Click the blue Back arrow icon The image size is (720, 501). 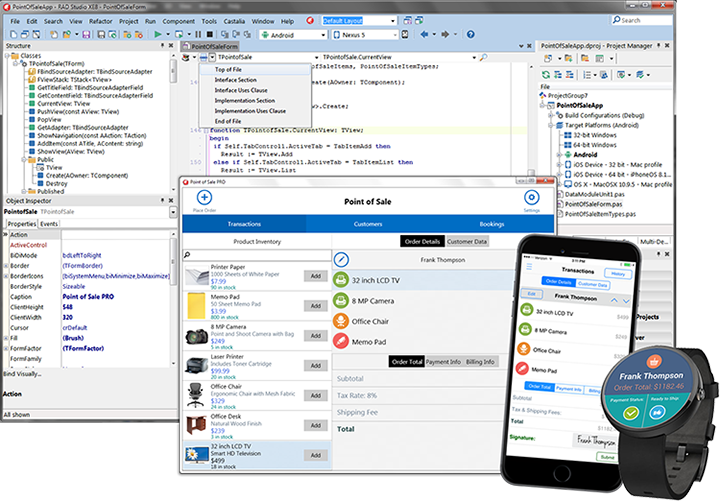(424, 34)
